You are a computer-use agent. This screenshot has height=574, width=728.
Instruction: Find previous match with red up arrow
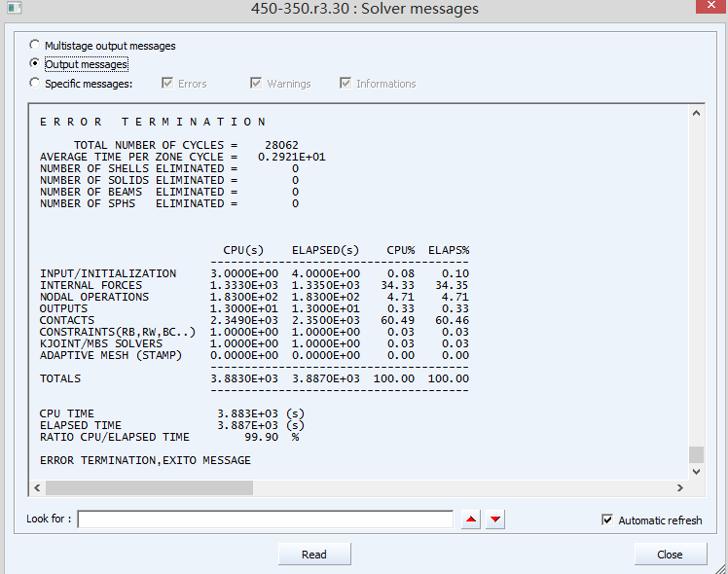(x=472, y=520)
